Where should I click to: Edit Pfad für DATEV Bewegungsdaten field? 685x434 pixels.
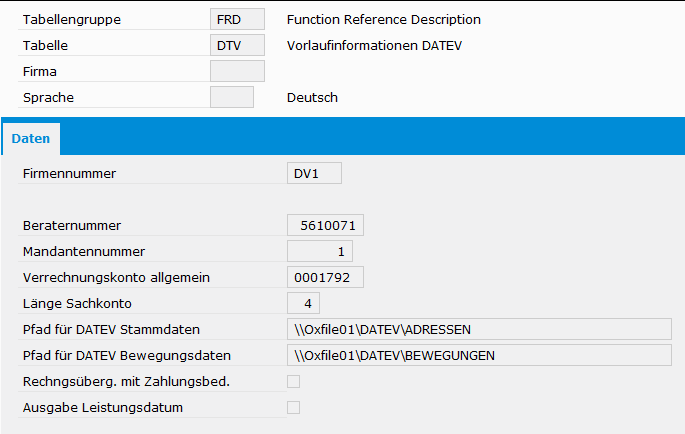click(479, 355)
